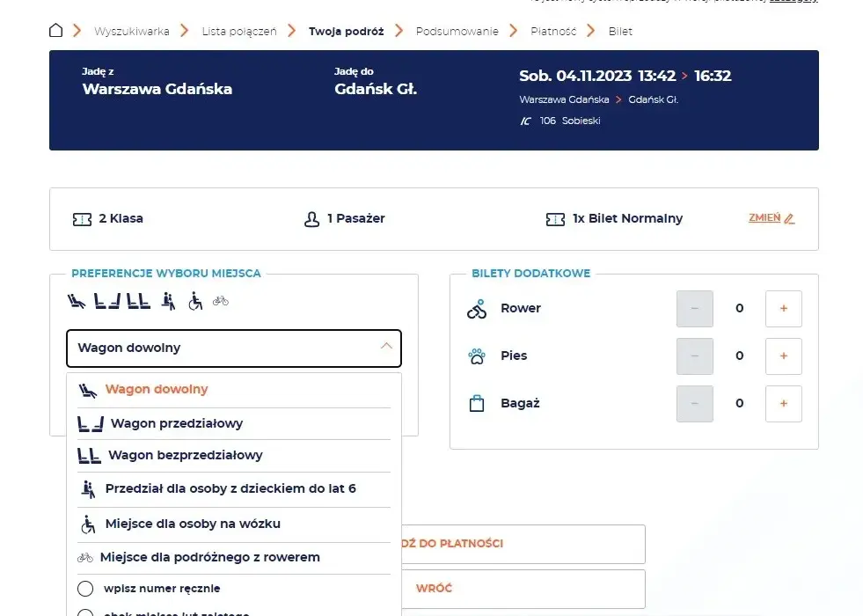
Task: Collapse the Wagon dowolny dropdown
Action: [234, 348]
